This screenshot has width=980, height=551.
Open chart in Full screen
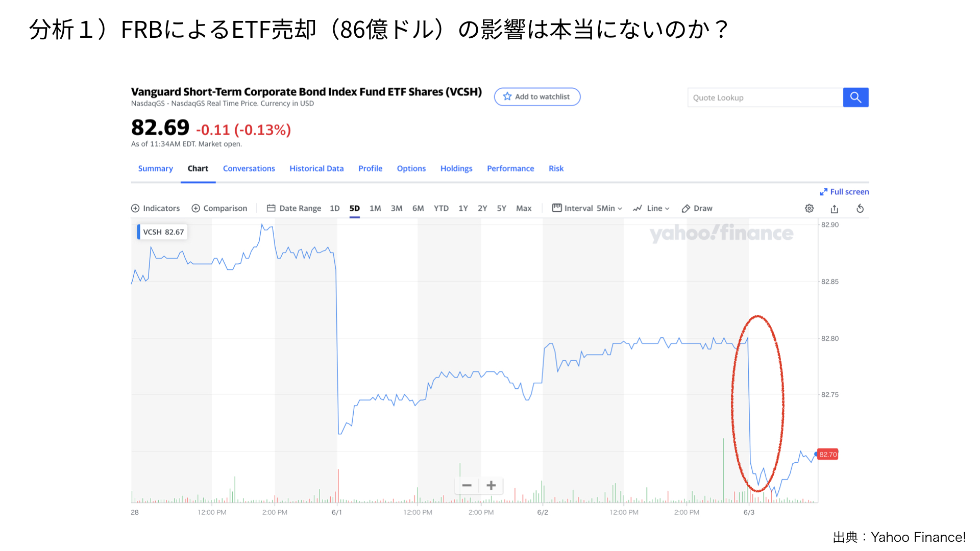click(844, 192)
